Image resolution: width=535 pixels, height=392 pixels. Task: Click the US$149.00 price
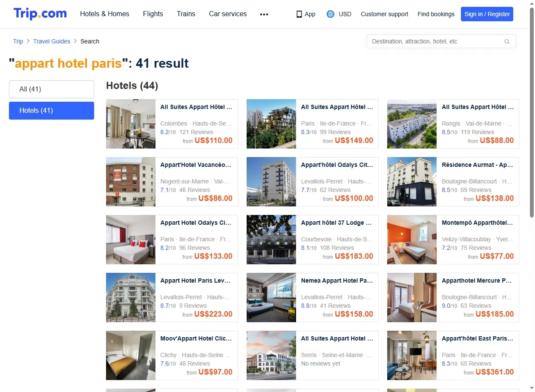354,140
